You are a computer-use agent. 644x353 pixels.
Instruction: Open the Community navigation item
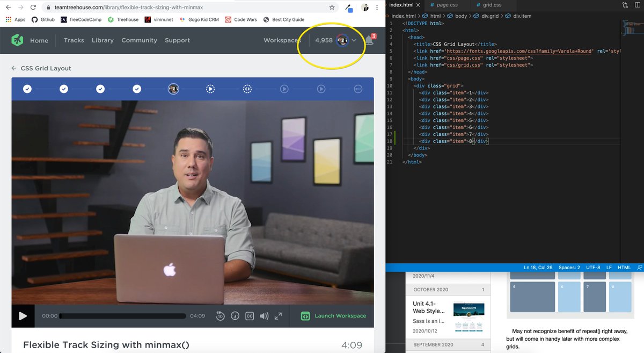(x=139, y=40)
